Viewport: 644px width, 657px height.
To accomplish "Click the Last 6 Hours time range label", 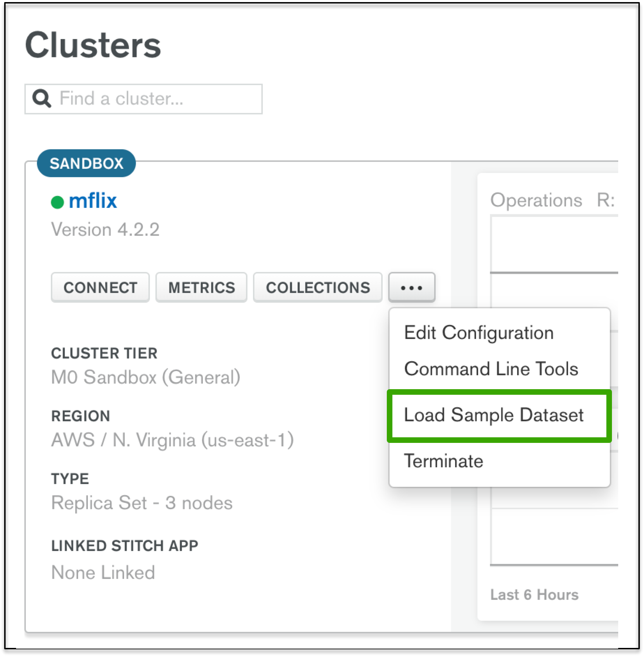I will click(x=534, y=595).
